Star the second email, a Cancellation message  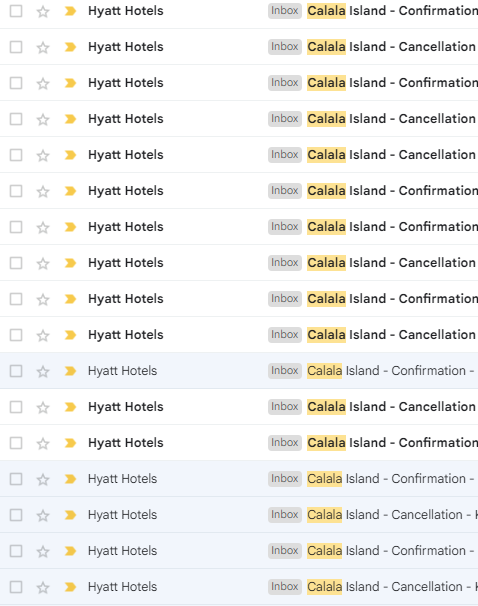click(x=43, y=48)
